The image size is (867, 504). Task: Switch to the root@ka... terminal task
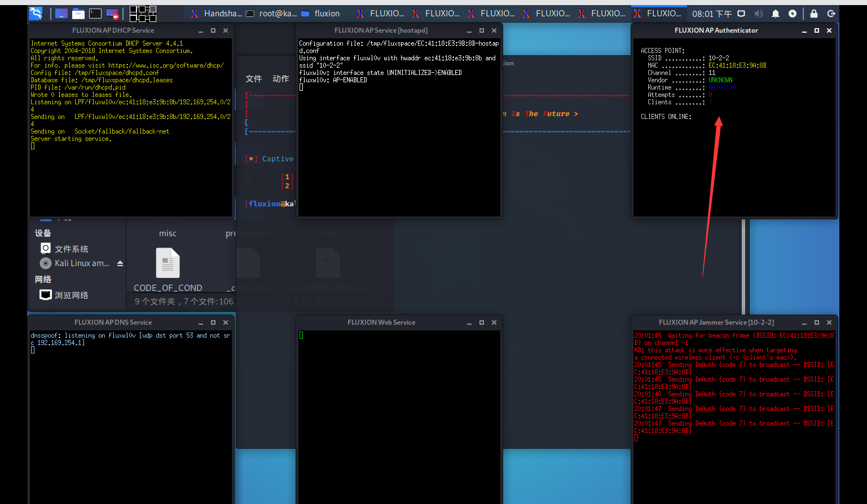(x=271, y=14)
